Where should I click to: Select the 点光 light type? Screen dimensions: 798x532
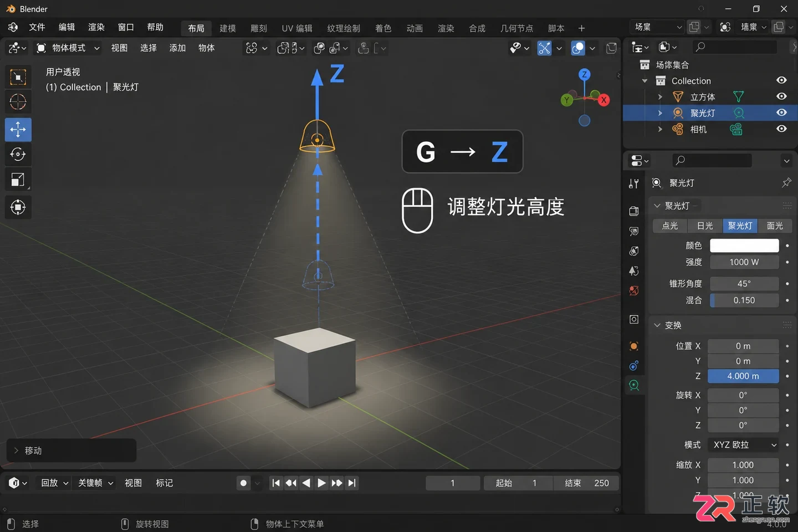tap(670, 226)
